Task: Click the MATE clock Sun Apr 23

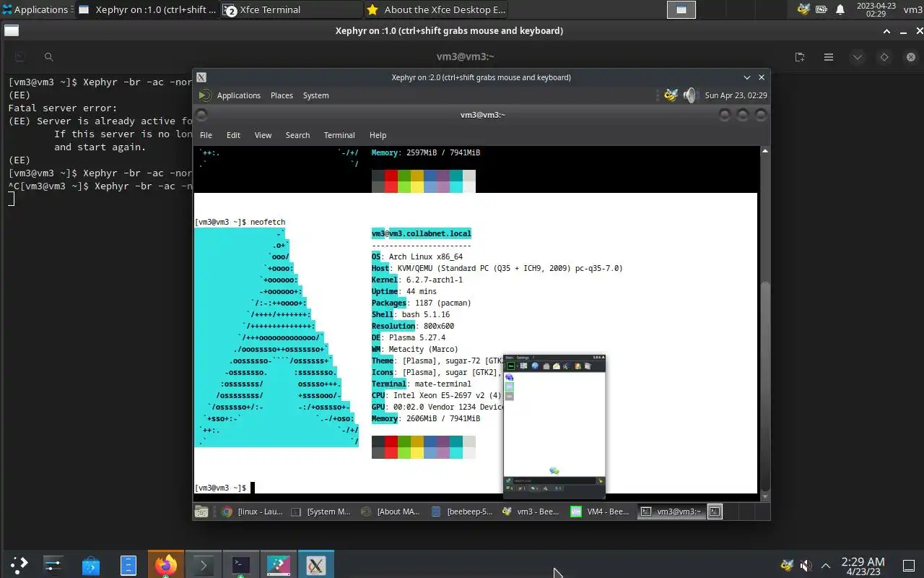Action: [x=736, y=95]
